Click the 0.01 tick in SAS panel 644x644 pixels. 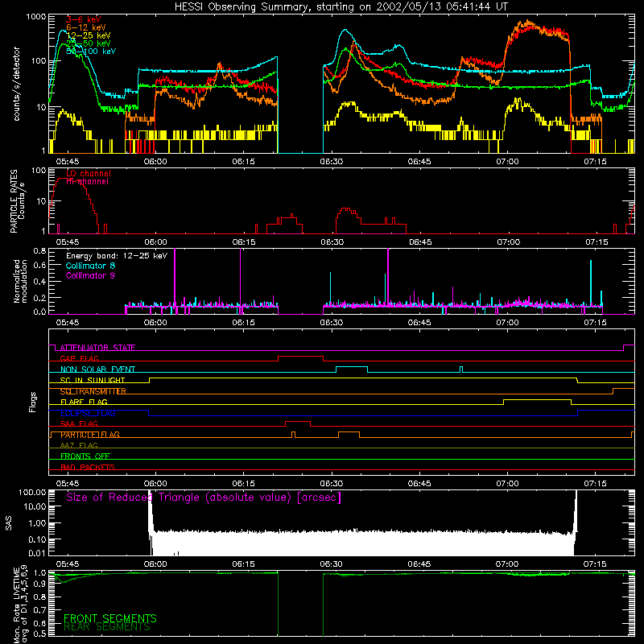tap(37, 553)
